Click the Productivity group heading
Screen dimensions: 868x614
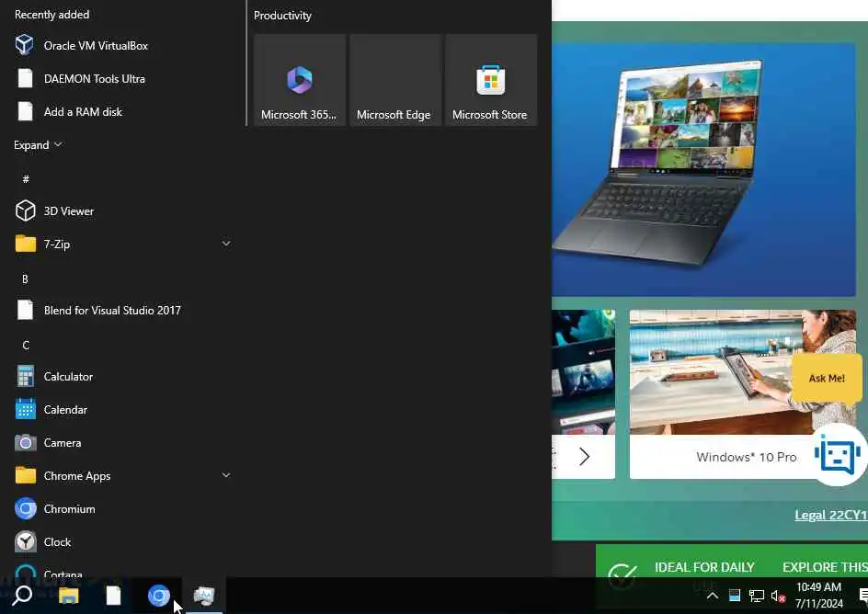(x=282, y=16)
